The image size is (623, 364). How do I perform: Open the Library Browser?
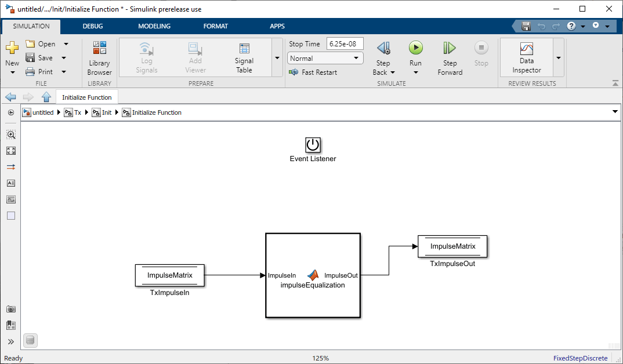click(x=99, y=58)
